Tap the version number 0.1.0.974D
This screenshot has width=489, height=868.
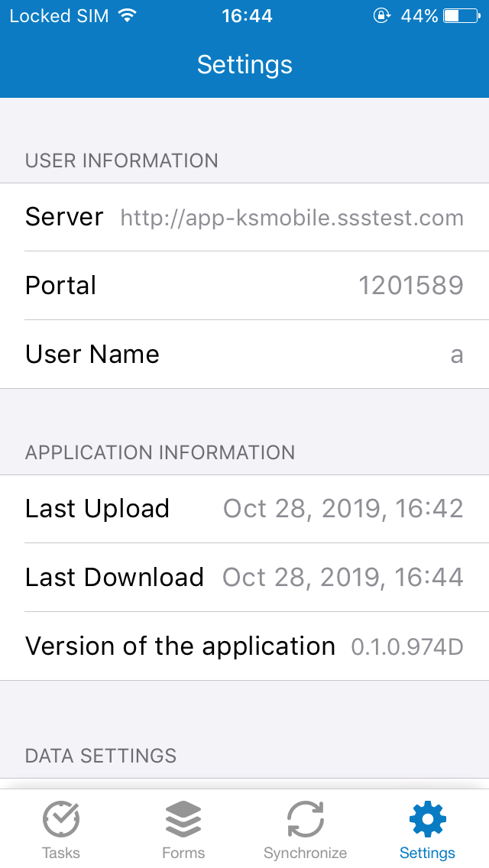[407, 647]
